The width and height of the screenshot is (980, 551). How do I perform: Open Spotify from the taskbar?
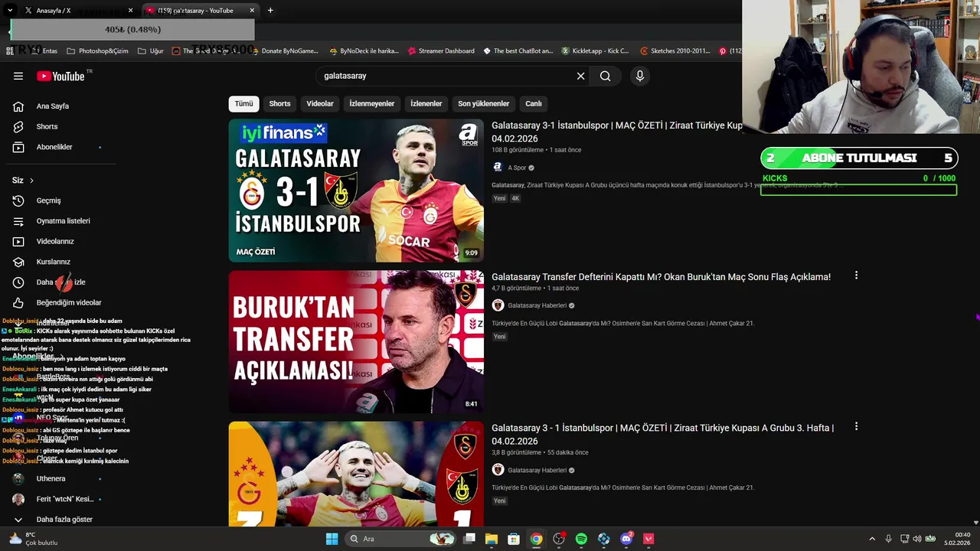tap(581, 539)
